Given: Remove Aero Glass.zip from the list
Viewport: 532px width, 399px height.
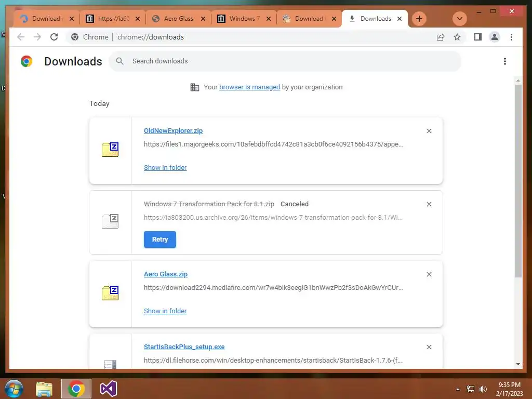Looking at the screenshot, I should click(x=429, y=274).
